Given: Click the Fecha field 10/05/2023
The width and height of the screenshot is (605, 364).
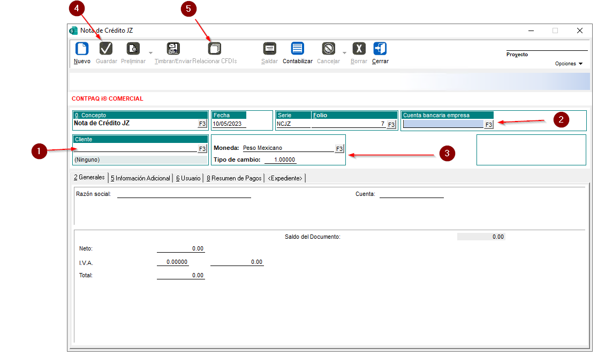Looking at the screenshot, I should (229, 124).
